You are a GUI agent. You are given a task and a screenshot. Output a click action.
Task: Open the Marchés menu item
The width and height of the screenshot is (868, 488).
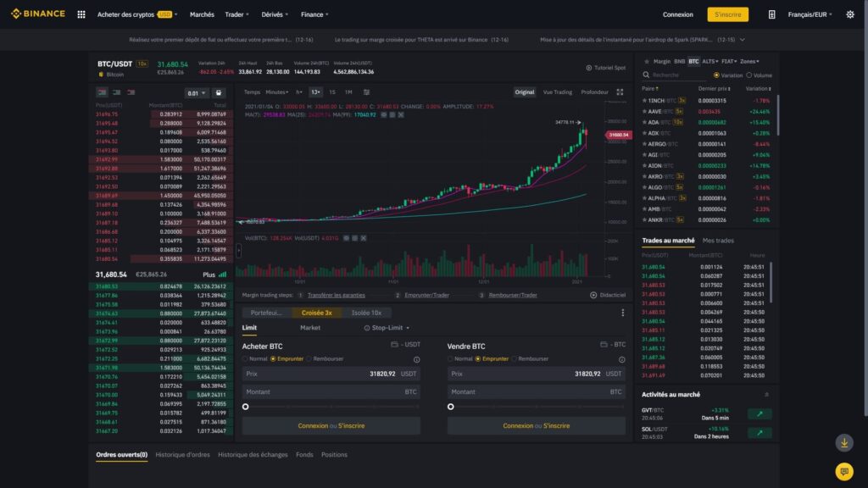[202, 14]
